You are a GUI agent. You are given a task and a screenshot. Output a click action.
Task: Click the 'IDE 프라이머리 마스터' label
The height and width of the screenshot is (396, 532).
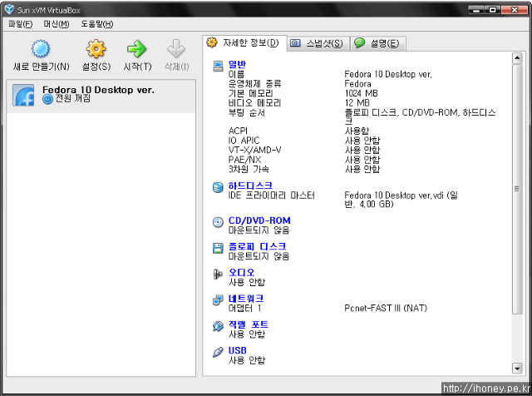(x=272, y=196)
